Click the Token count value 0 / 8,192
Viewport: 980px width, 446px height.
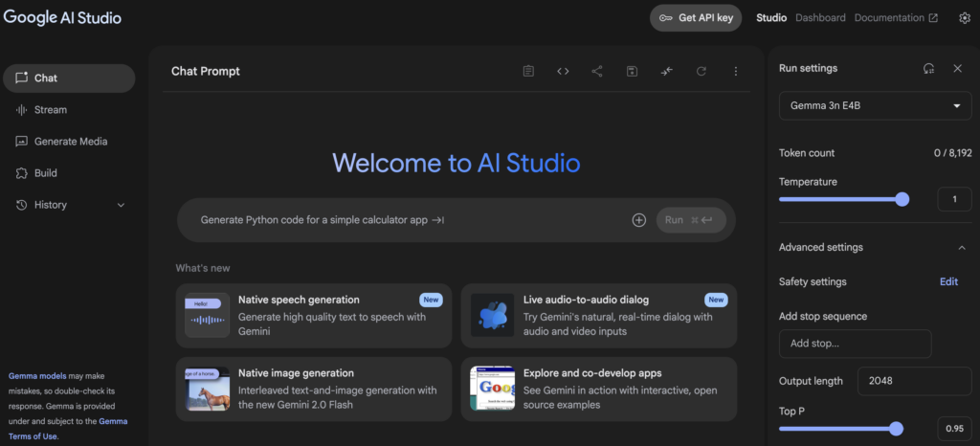952,153
